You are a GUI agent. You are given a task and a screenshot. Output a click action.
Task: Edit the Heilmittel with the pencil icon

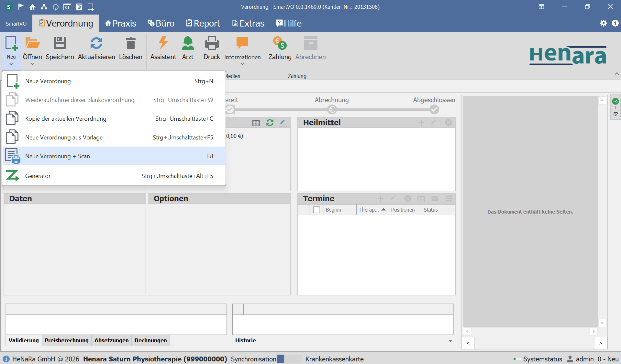[434, 123]
